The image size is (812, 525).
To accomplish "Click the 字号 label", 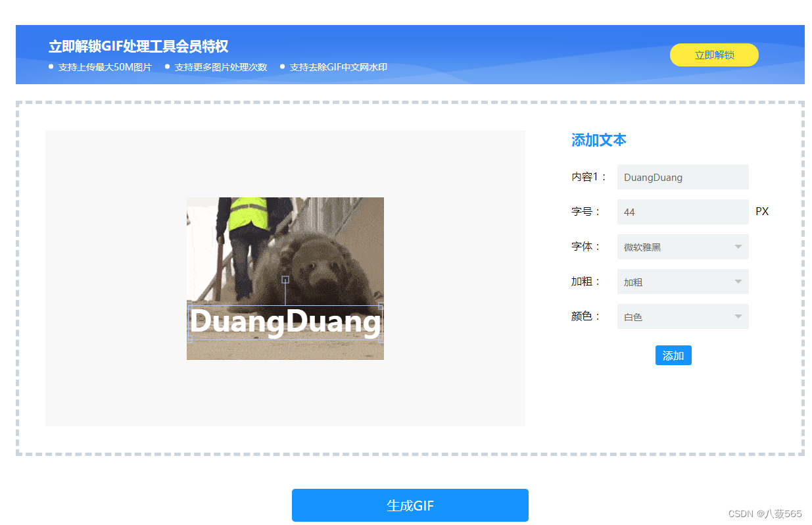I will 586,212.
